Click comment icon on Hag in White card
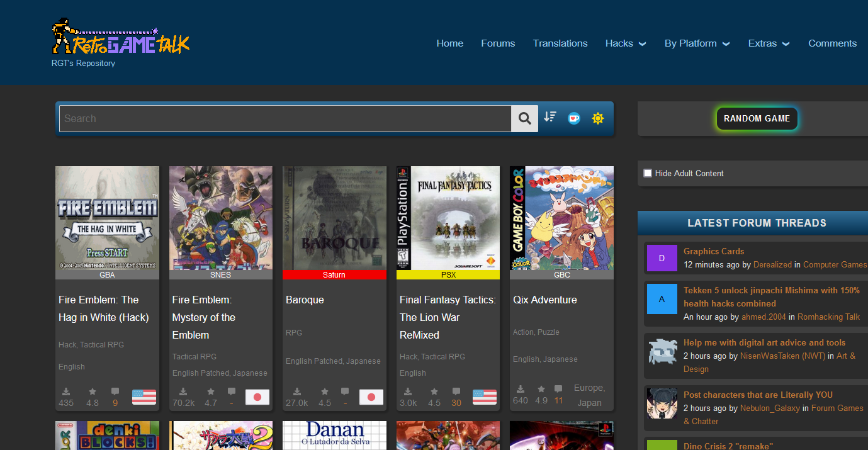The width and height of the screenshot is (868, 450). coord(115,391)
